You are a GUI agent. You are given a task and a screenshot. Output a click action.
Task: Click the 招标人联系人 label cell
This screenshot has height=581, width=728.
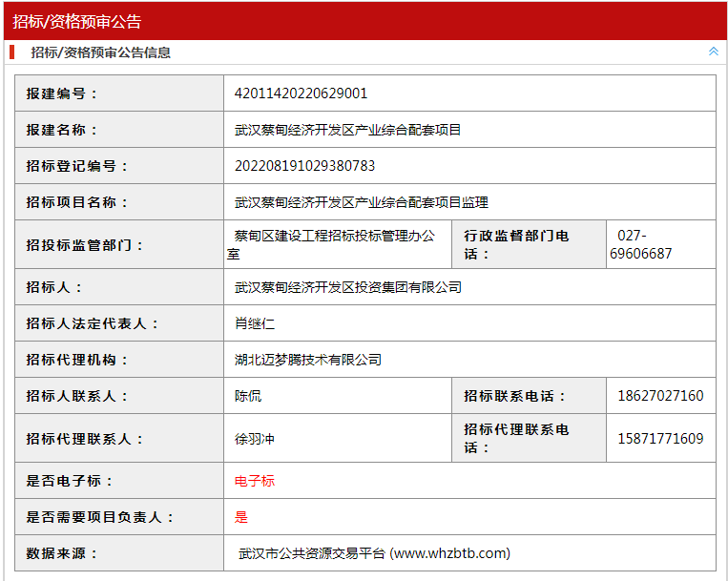[119, 395]
